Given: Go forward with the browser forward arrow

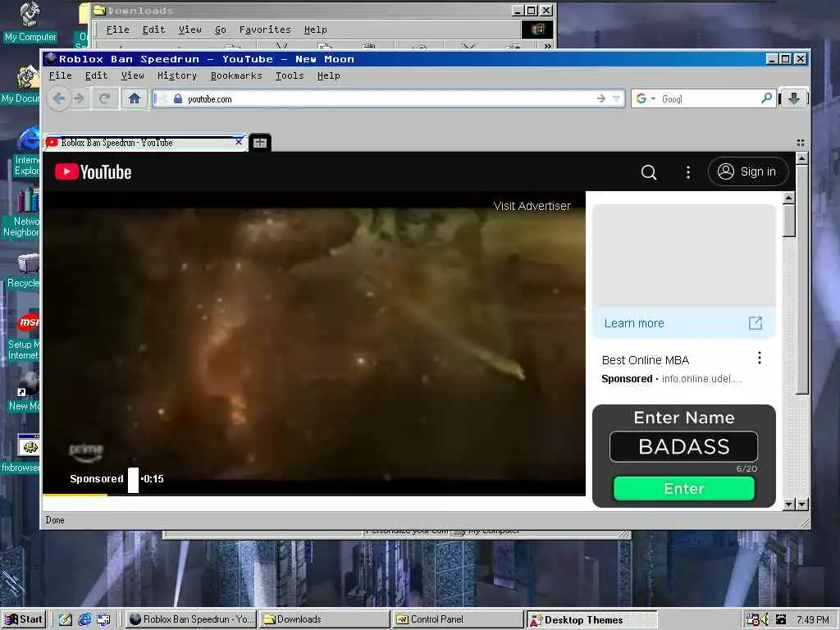Looking at the screenshot, I should tap(80, 98).
